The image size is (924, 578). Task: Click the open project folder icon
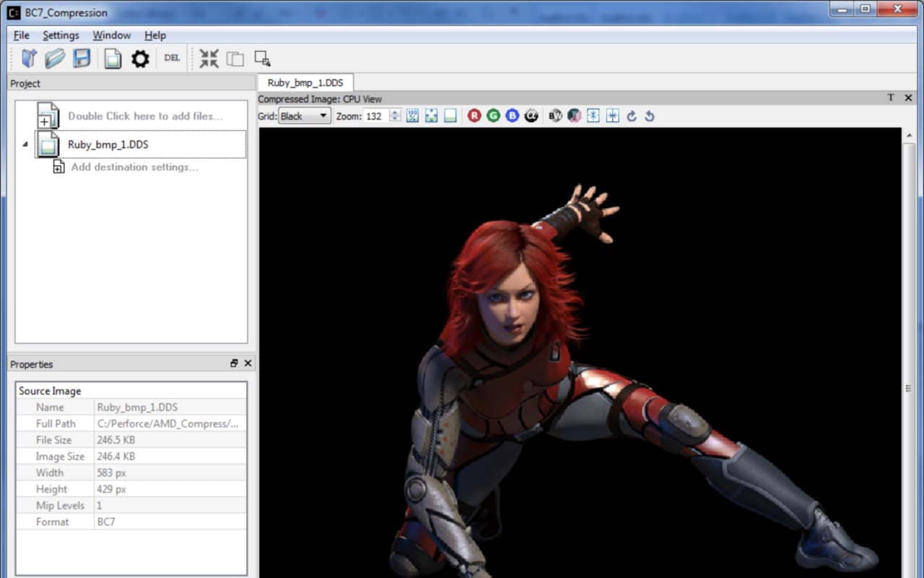tap(55, 59)
